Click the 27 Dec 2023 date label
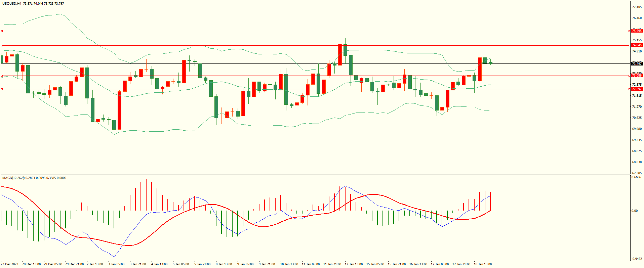Image resolution: width=644 pixels, height=268 pixels. 10,264
